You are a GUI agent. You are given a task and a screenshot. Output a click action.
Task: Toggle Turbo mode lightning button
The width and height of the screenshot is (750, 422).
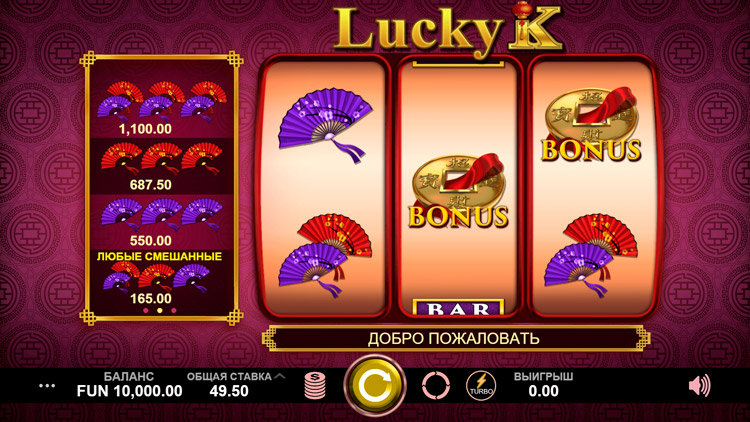pyautogui.click(x=481, y=385)
